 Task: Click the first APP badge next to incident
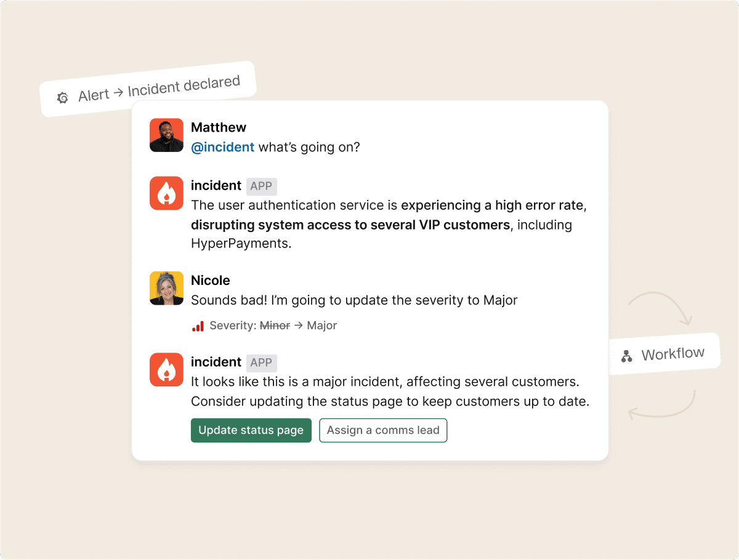pos(262,186)
